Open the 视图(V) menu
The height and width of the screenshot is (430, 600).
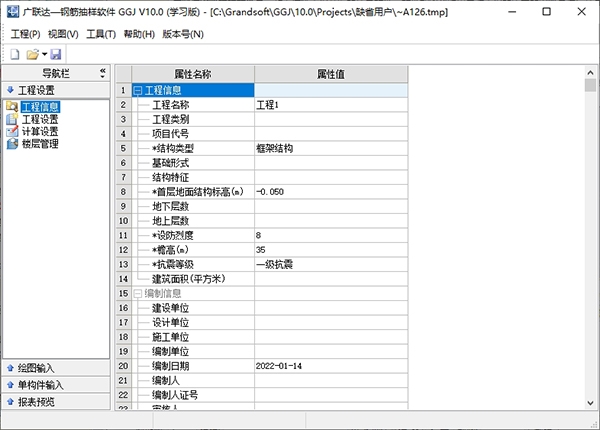[63, 34]
